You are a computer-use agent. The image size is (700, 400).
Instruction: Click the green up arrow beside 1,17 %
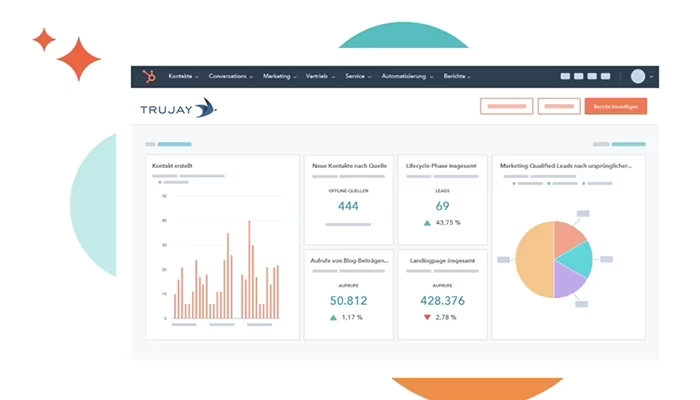click(333, 317)
